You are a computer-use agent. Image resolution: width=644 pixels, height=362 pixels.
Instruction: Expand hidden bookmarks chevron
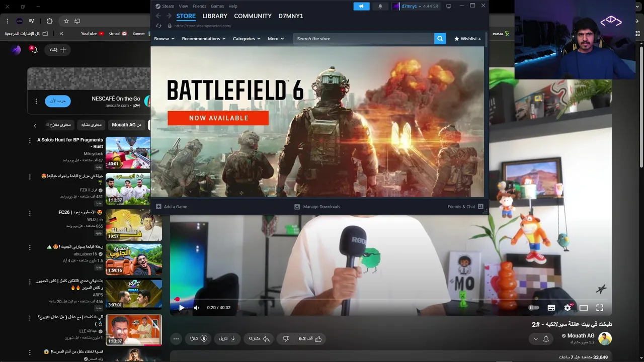61,34
